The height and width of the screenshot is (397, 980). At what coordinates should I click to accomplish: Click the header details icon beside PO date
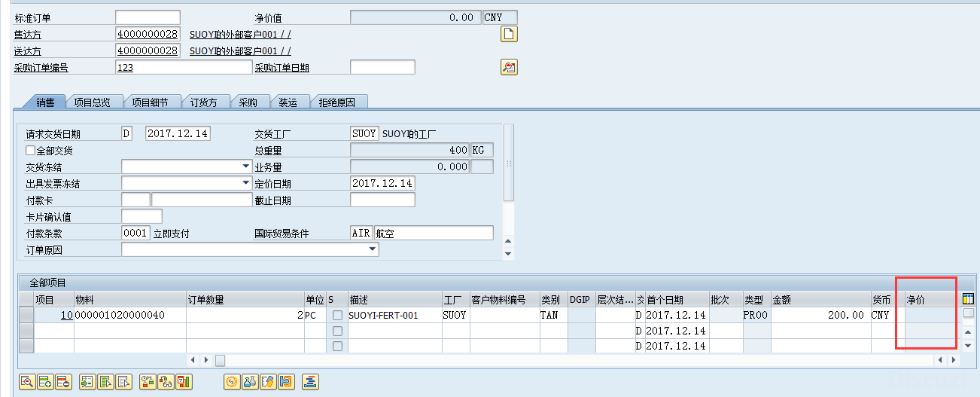[509, 68]
